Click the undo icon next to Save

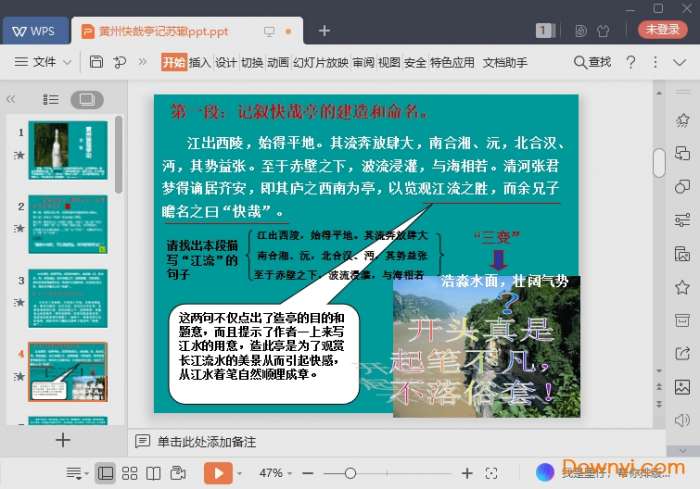point(120,62)
